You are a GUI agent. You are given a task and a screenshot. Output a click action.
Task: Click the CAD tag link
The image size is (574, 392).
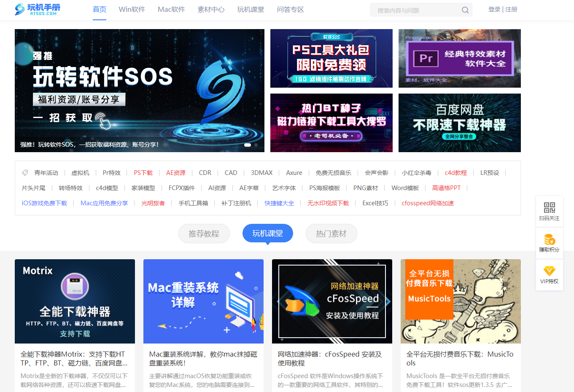click(x=231, y=173)
